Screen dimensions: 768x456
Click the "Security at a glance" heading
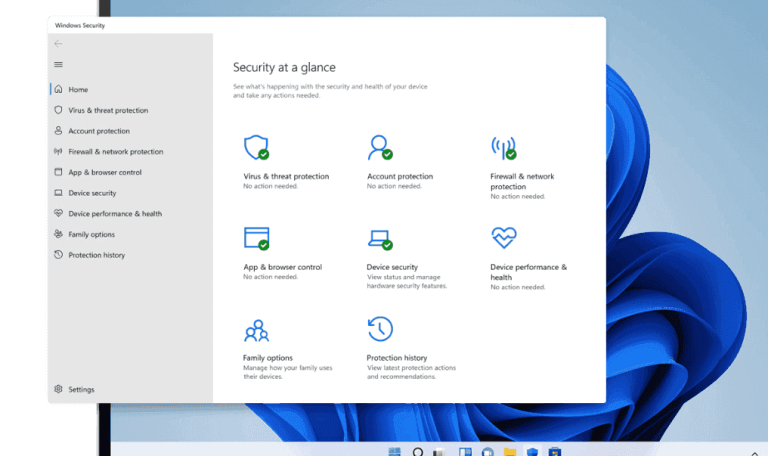(284, 67)
